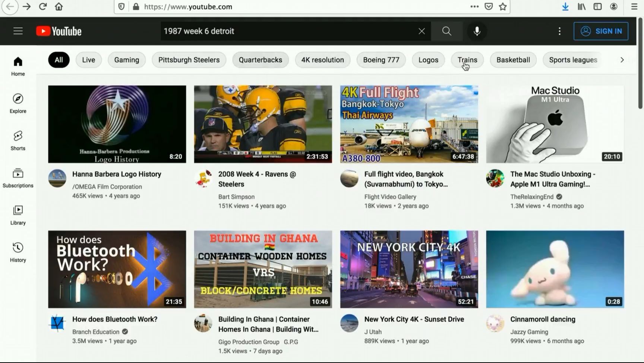Open the Mac Studio M1 Ultra thumbnail
The height and width of the screenshot is (363, 644).
(555, 124)
